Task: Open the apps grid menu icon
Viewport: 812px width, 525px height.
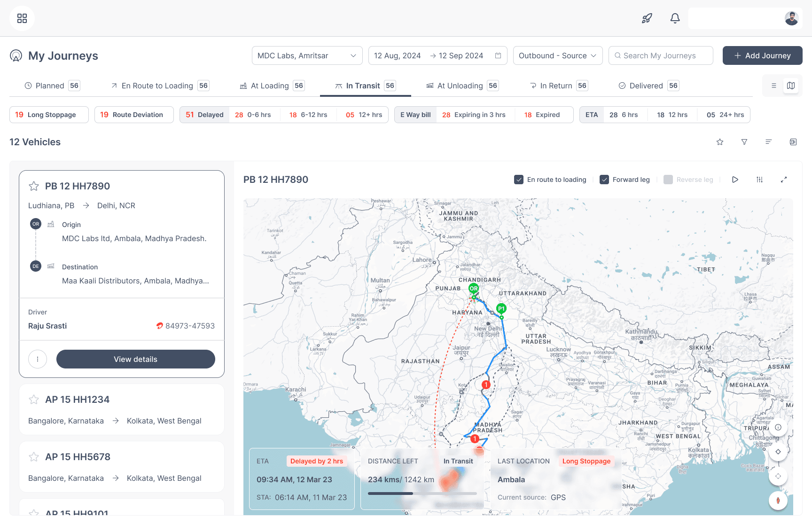Action: [22, 18]
